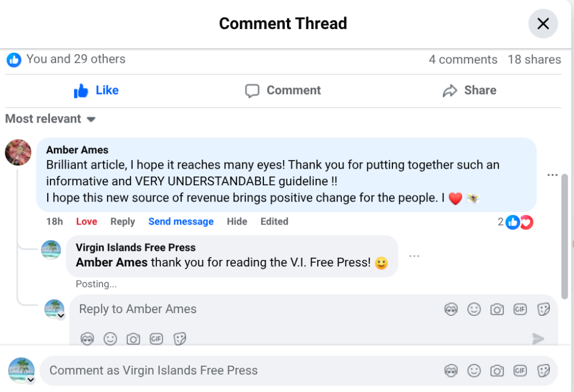
Task: Open the 18 shares list
Action: (x=534, y=59)
